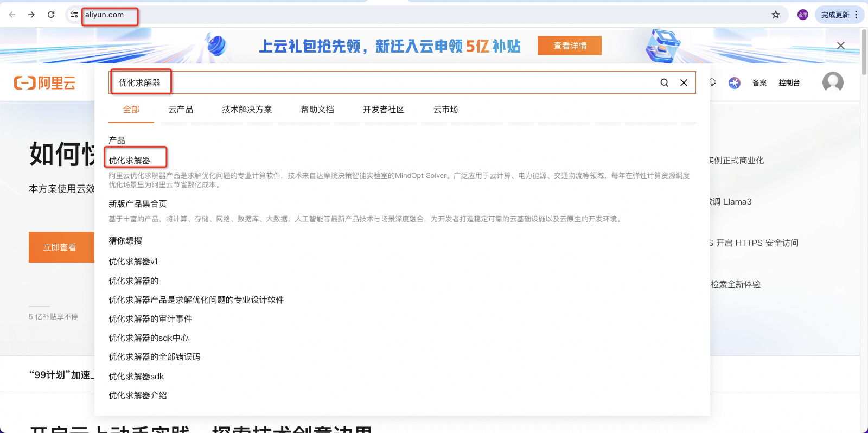Choose suggestion 优化求解器的sdk中心
Image resolution: width=868 pixels, height=433 pixels.
[x=149, y=338]
